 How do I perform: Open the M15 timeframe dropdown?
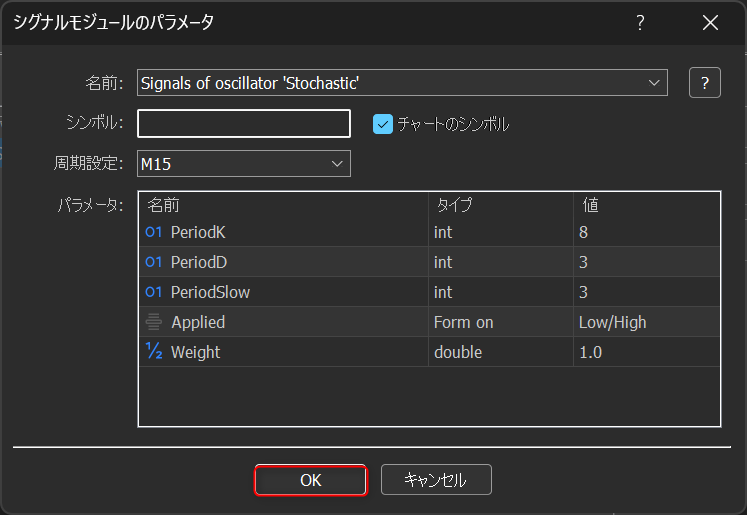243,164
